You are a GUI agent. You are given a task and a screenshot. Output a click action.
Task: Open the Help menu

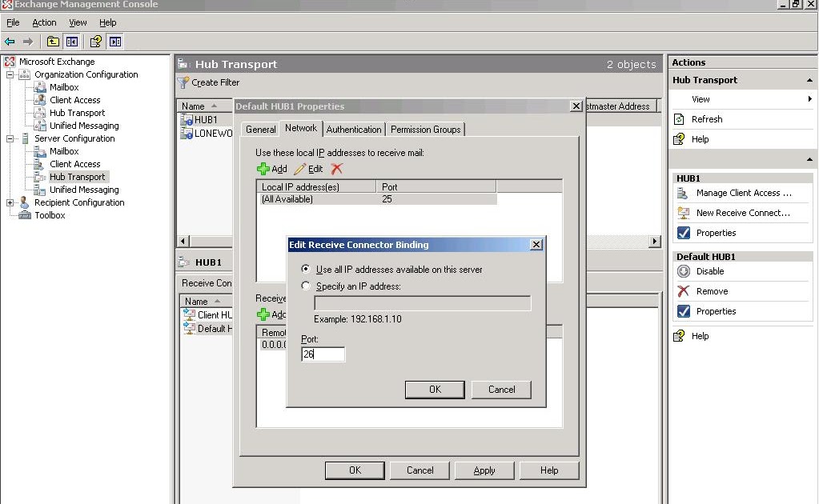tap(107, 22)
